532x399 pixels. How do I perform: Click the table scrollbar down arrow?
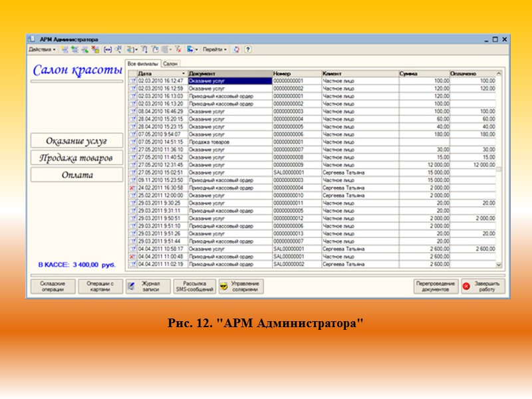pos(499,265)
